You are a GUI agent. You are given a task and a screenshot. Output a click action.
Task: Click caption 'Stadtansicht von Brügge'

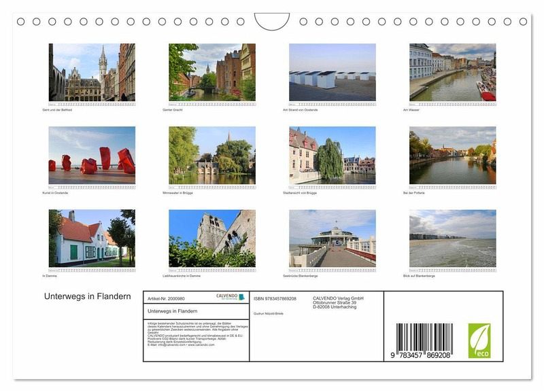(x=300, y=193)
